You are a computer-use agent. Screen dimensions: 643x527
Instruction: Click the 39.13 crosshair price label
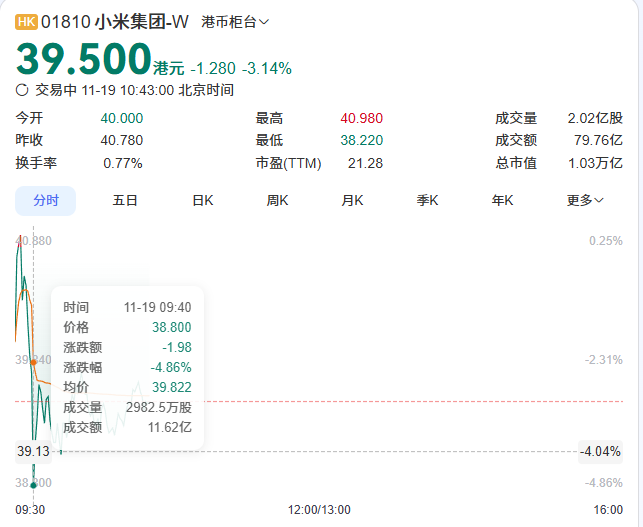click(x=33, y=452)
